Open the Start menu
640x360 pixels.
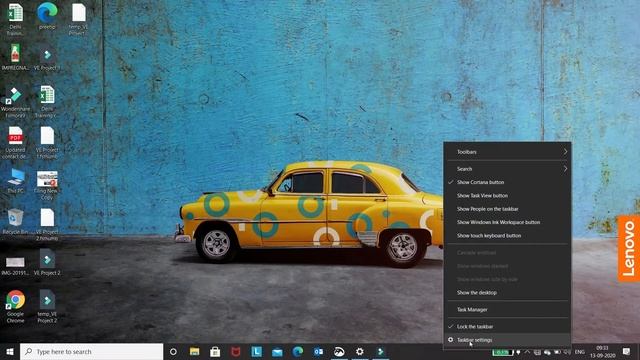tap(10, 351)
